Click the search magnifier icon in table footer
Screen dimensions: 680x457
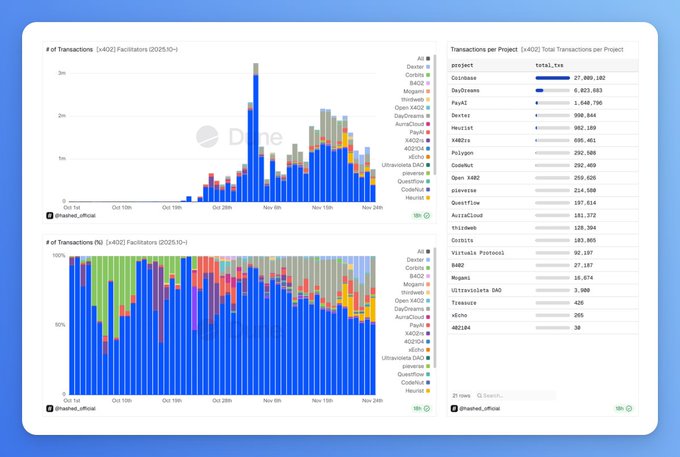tap(479, 395)
